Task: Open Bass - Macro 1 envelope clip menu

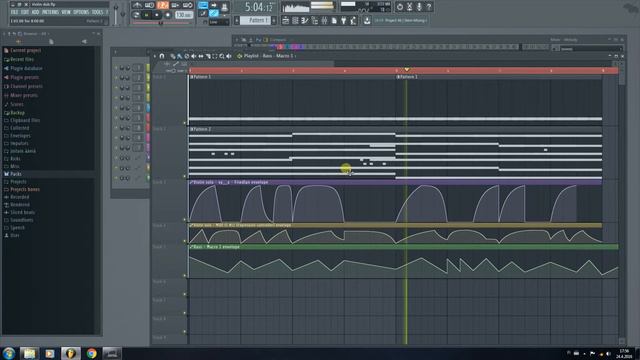Action: coord(191,247)
